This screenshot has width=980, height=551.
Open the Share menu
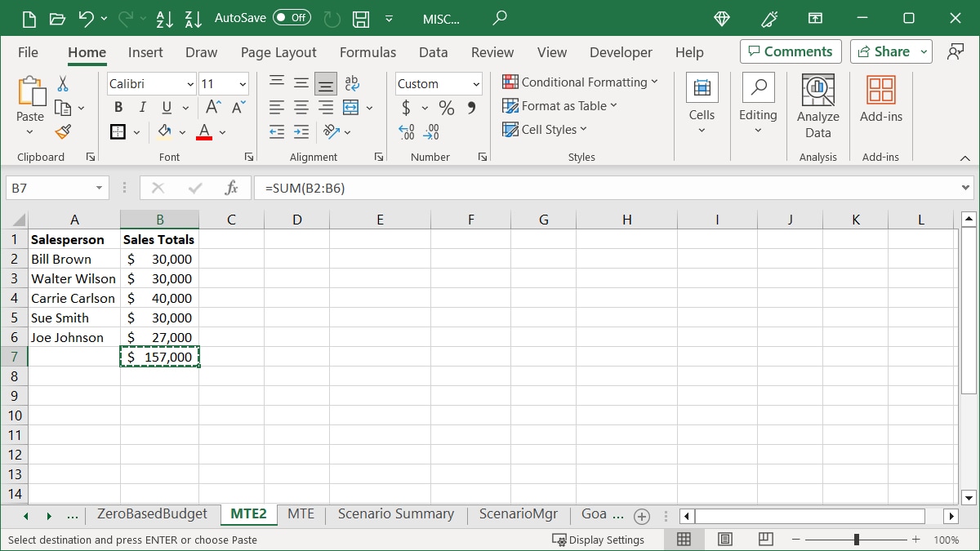(x=889, y=51)
